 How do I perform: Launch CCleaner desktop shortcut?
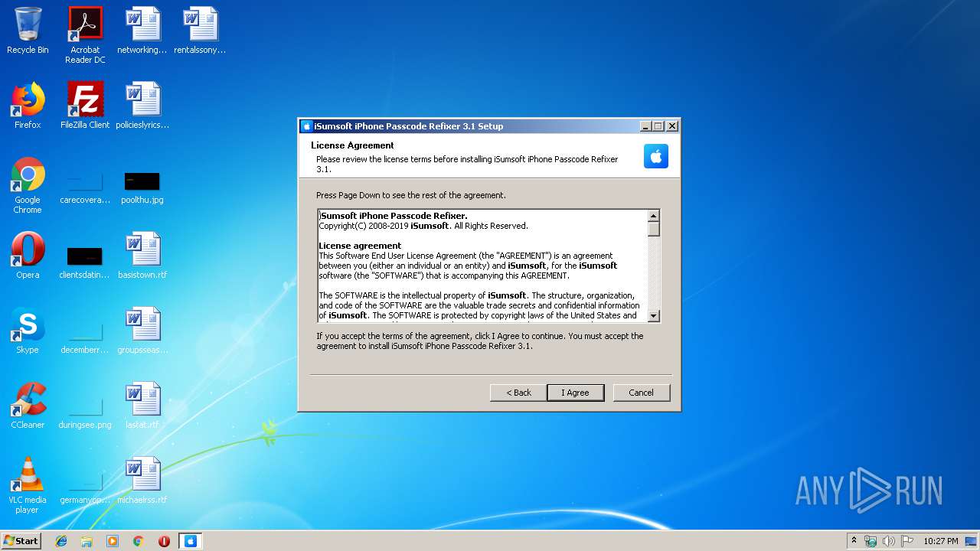[28, 406]
